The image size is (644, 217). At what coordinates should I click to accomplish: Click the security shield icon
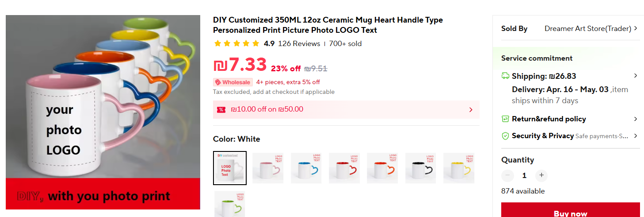(x=505, y=136)
